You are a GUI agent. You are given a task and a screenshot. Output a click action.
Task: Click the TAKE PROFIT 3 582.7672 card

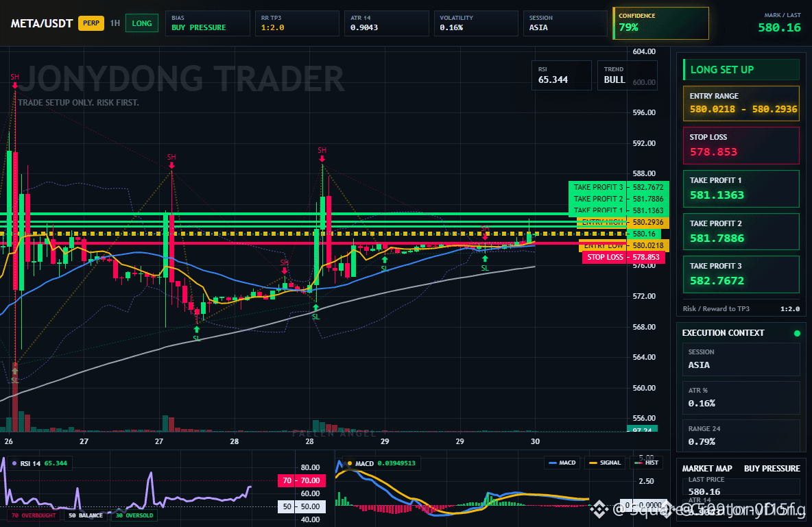point(741,274)
